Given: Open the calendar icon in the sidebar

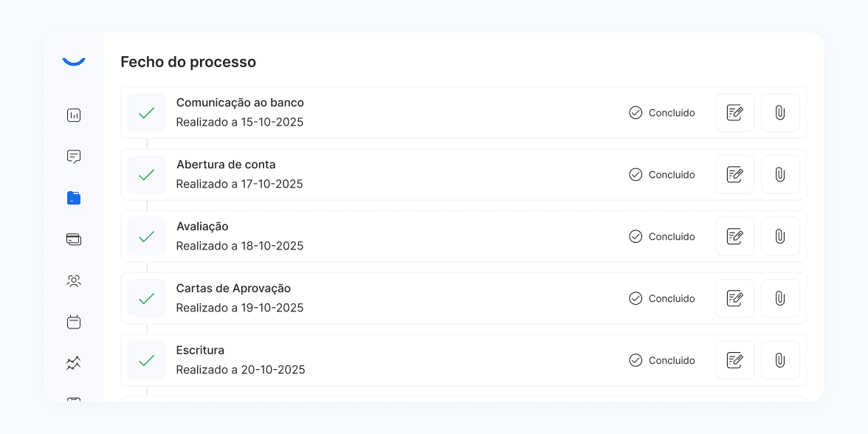Looking at the screenshot, I should [x=74, y=322].
